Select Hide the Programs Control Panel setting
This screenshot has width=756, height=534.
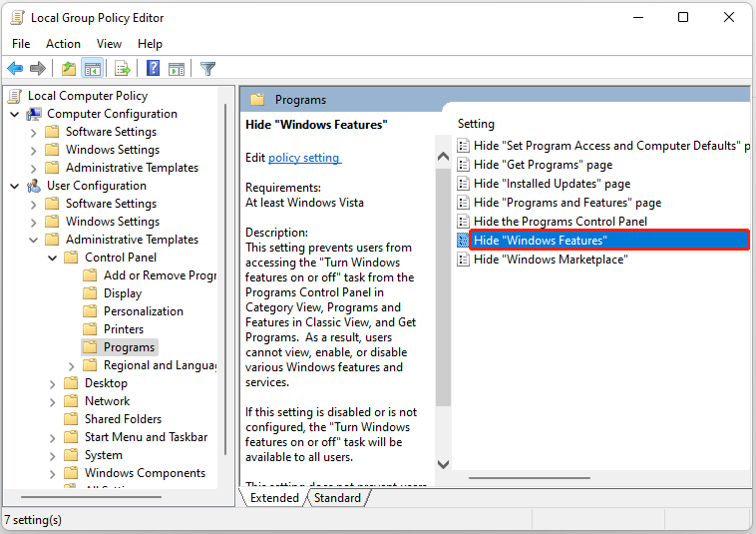(x=561, y=222)
